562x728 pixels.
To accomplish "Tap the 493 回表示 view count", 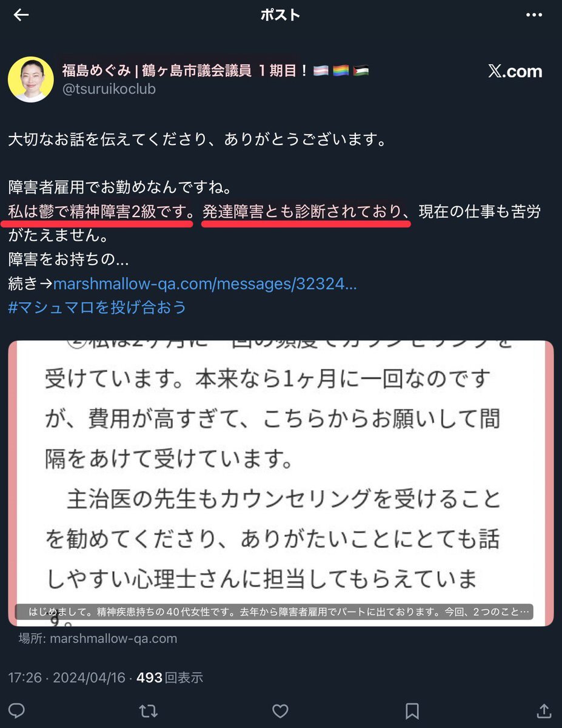I will tap(170, 678).
